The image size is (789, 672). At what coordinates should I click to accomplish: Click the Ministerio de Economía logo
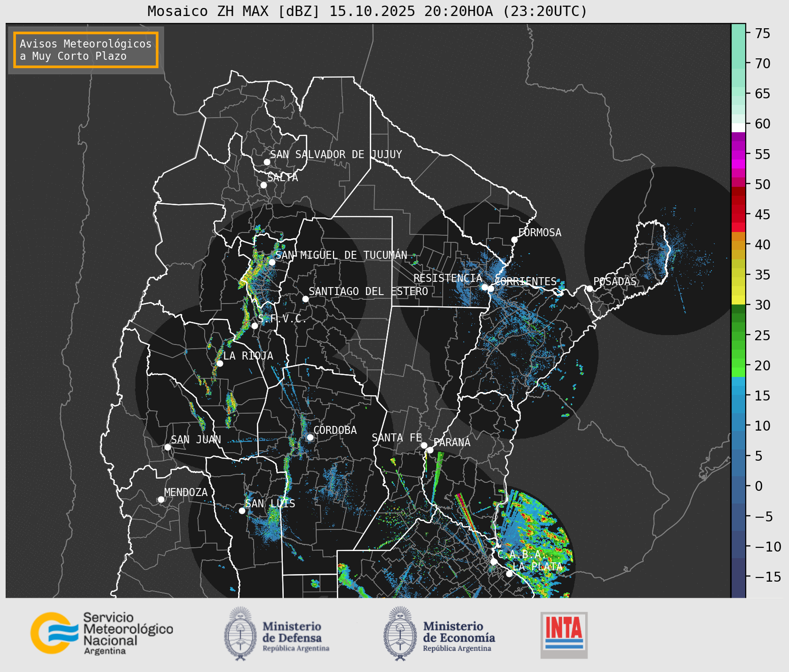[439, 634]
